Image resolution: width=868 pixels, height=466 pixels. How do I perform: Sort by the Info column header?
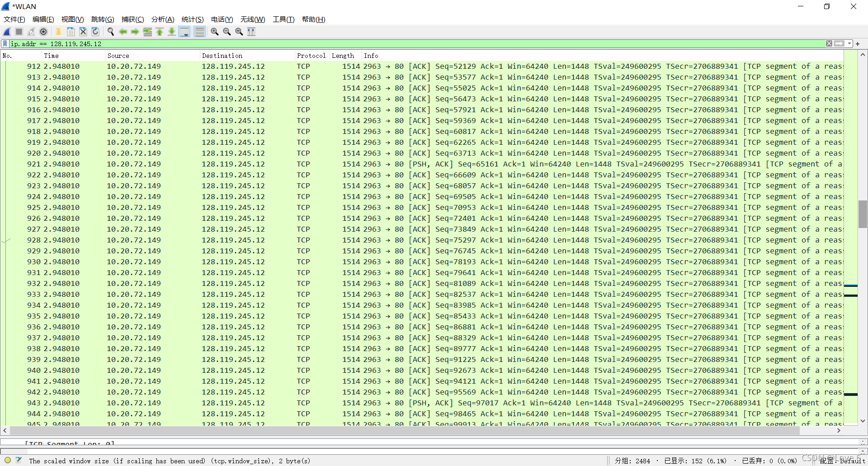(x=603, y=56)
